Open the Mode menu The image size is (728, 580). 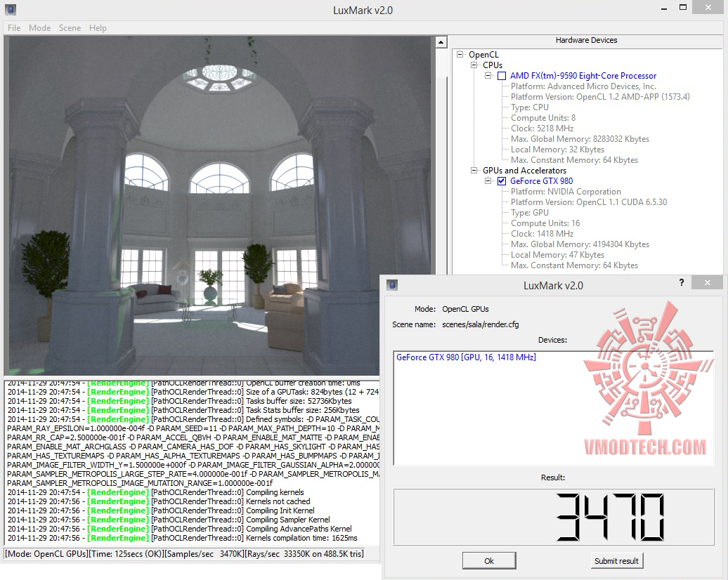click(x=39, y=28)
